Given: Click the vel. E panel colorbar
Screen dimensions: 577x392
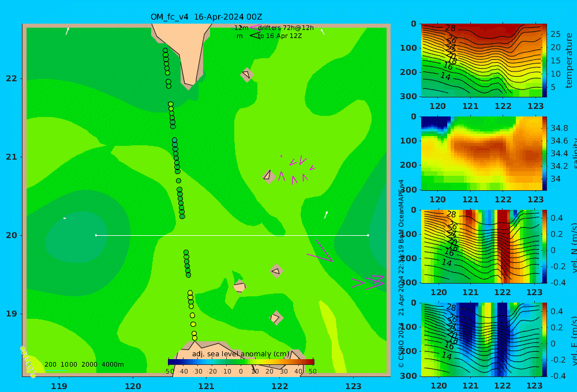Looking at the screenshot, I should [x=544, y=340].
